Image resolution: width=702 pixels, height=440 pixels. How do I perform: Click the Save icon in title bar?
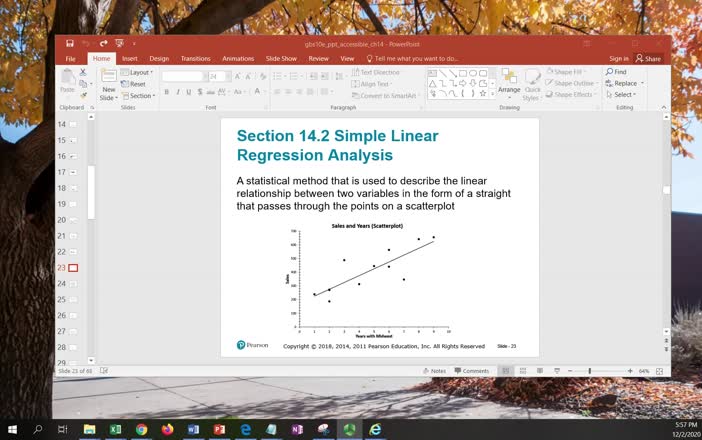point(69,44)
